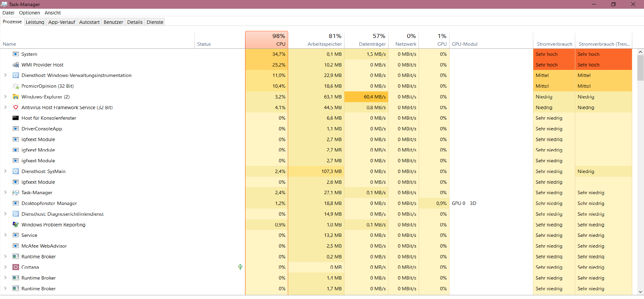The height and width of the screenshot is (299, 644).
Task: Click the Task-Manager title bar icon
Action: click(x=4, y=4)
